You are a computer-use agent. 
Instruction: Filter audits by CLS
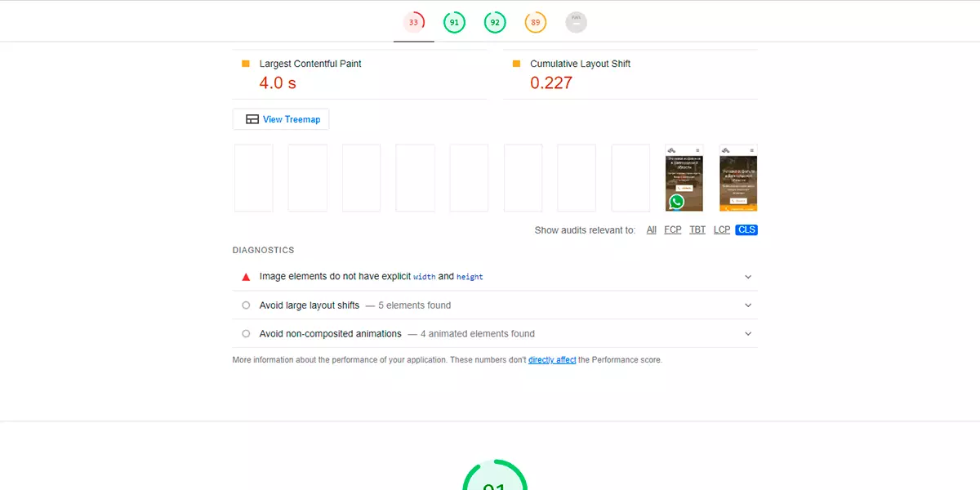tap(746, 230)
